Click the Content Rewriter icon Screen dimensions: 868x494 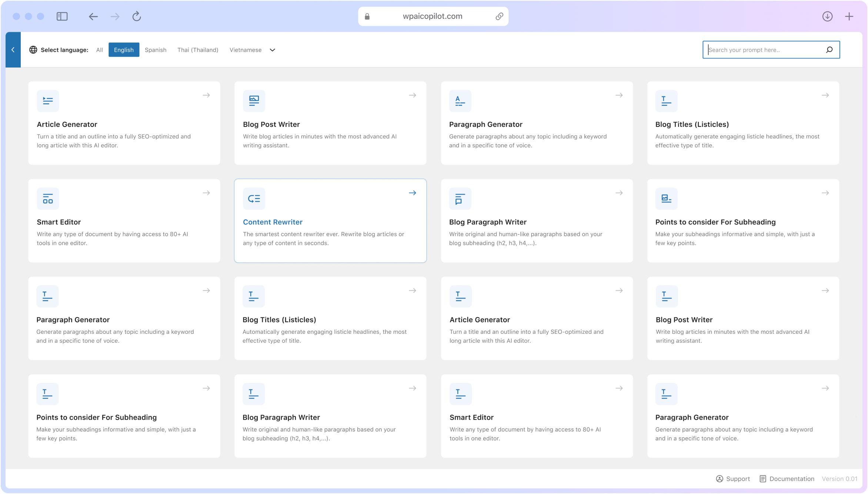tap(254, 198)
